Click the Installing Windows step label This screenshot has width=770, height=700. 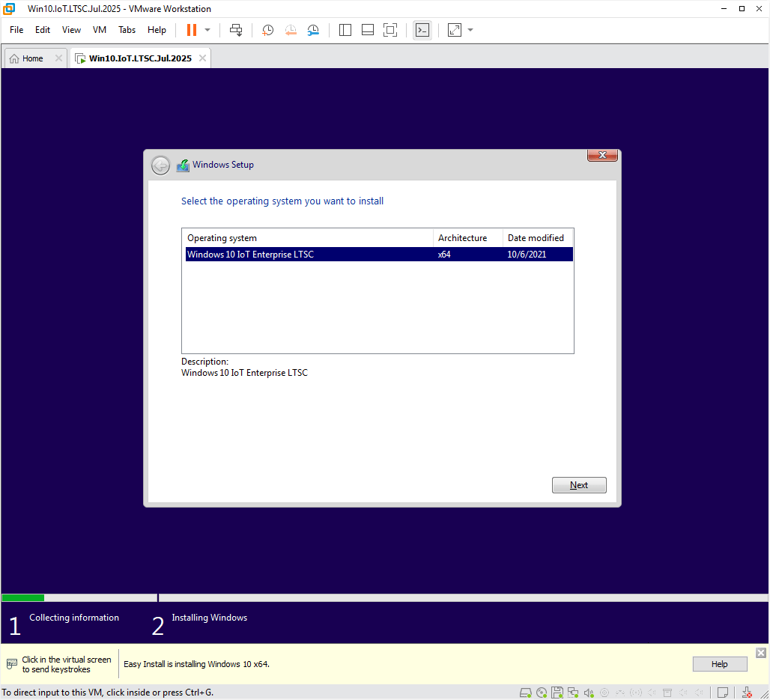[209, 618]
